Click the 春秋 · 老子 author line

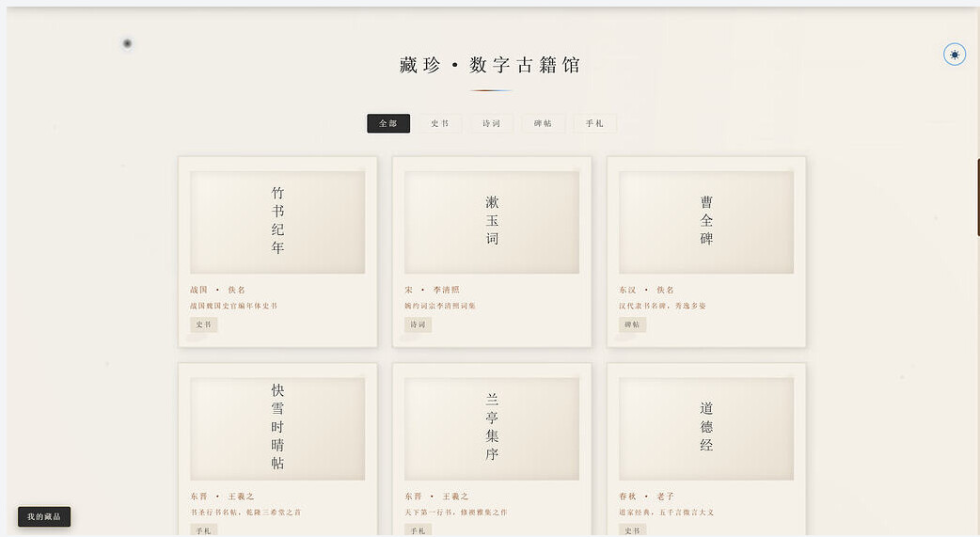pos(646,496)
